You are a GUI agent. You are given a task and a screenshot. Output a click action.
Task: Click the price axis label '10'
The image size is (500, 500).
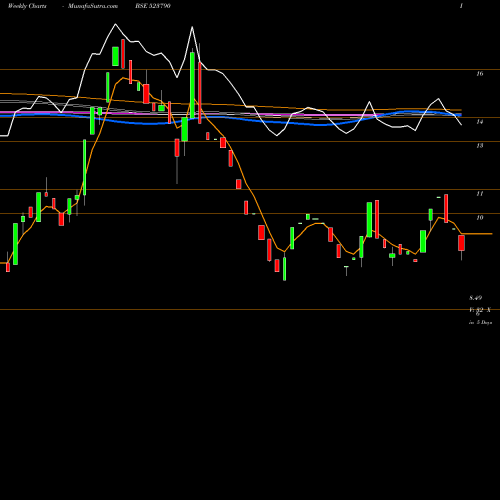coord(480,218)
